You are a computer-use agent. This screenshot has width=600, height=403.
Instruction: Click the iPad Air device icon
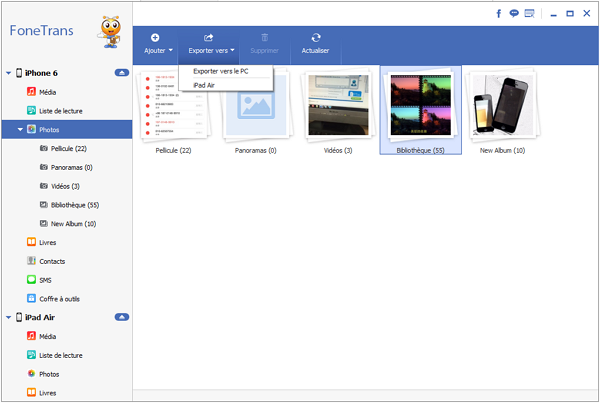tap(19, 317)
